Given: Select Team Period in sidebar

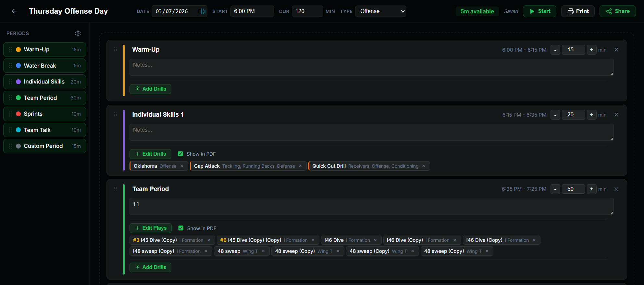Looking at the screenshot, I should tap(44, 98).
